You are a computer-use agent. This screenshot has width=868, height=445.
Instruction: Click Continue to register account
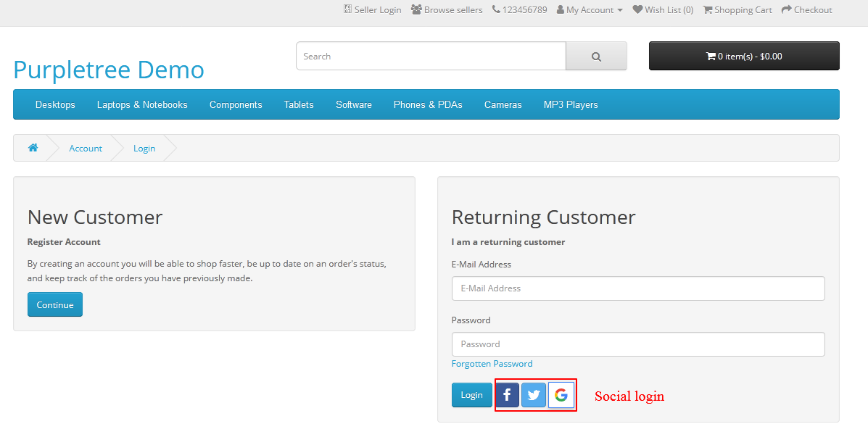pyautogui.click(x=55, y=304)
